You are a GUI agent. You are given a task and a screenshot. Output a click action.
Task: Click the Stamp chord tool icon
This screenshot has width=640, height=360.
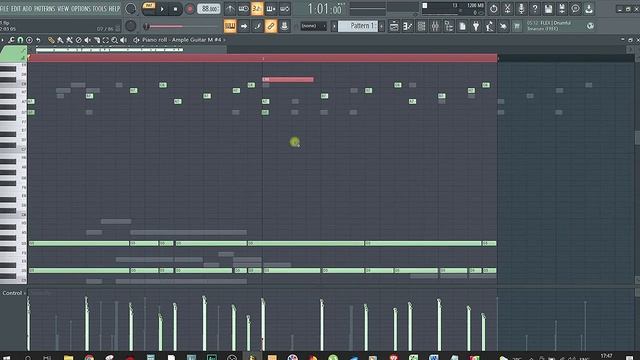click(x=29, y=40)
